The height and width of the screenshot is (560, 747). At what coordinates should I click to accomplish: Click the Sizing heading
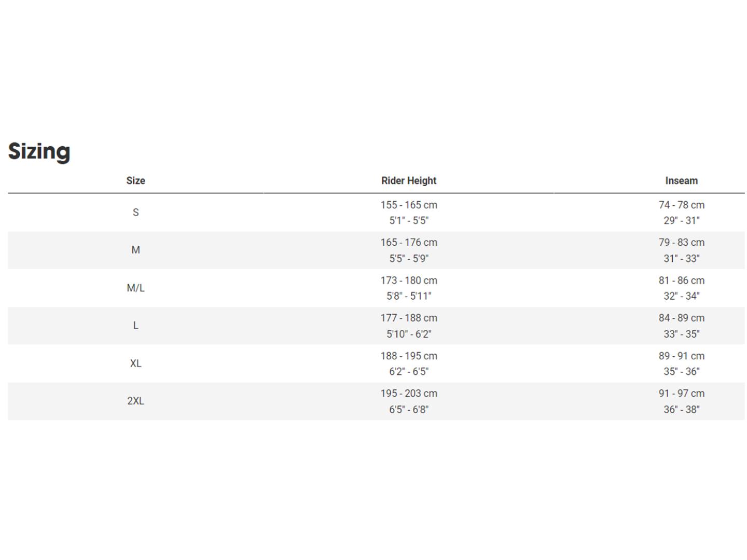click(39, 151)
